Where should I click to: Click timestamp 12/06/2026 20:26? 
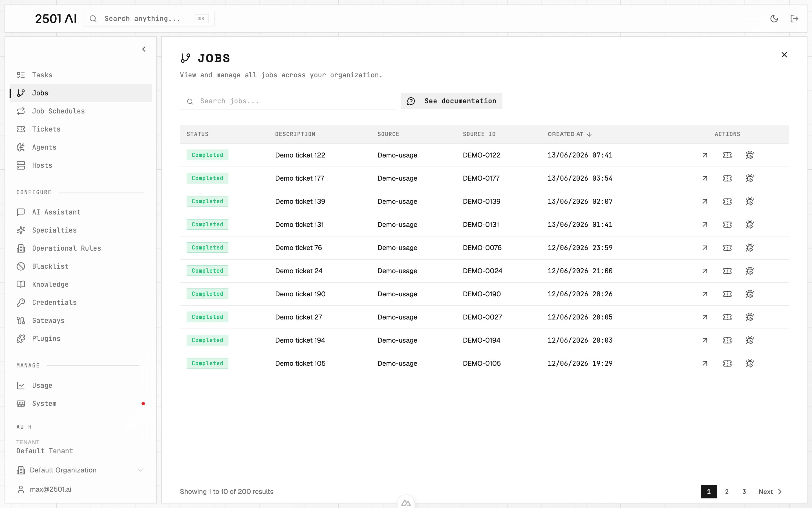pyautogui.click(x=580, y=294)
